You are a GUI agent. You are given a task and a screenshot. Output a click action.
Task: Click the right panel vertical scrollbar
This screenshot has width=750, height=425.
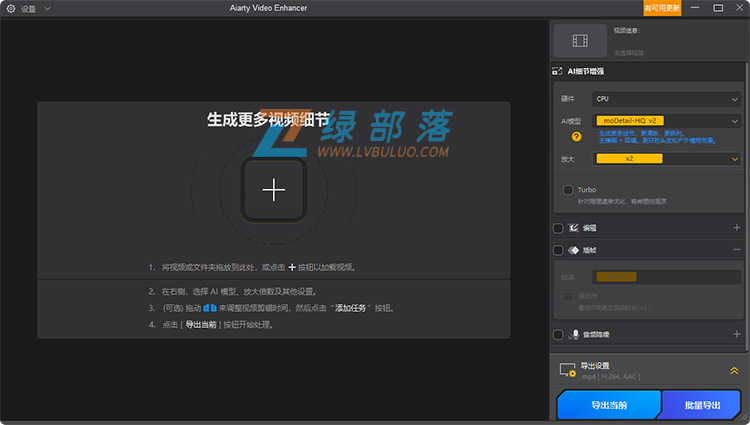pyautogui.click(x=747, y=206)
